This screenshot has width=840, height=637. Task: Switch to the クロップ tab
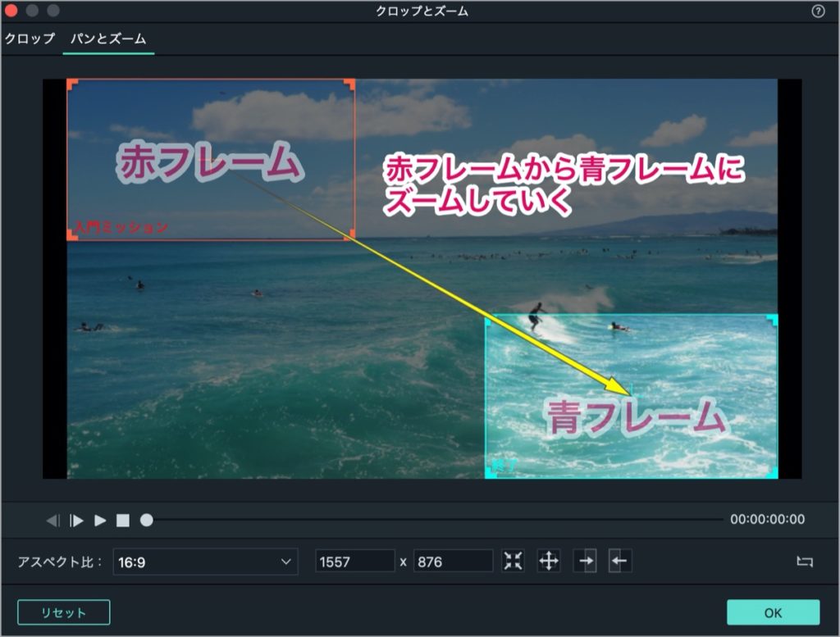pyautogui.click(x=30, y=39)
